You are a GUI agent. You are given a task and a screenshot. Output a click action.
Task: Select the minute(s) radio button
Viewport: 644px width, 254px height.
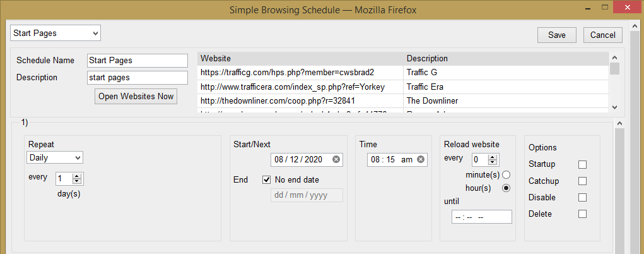[506, 175]
